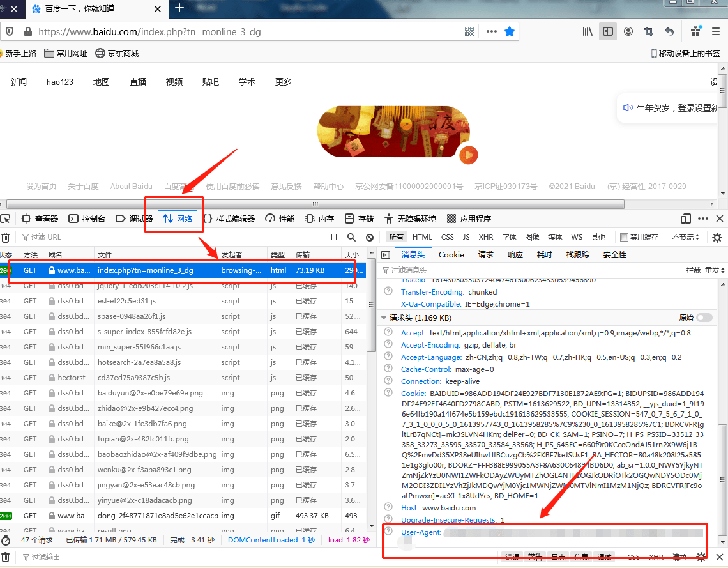Activate the element picker in devtools
728x568 pixels.
(6, 219)
